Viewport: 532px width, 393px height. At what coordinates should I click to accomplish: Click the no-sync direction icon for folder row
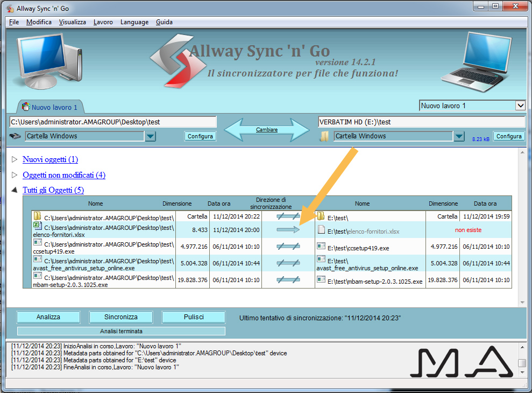click(288, 216)
